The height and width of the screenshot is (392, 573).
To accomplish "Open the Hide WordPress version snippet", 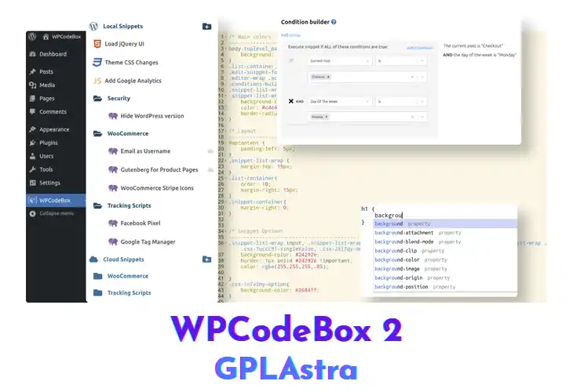I will 152,116.
